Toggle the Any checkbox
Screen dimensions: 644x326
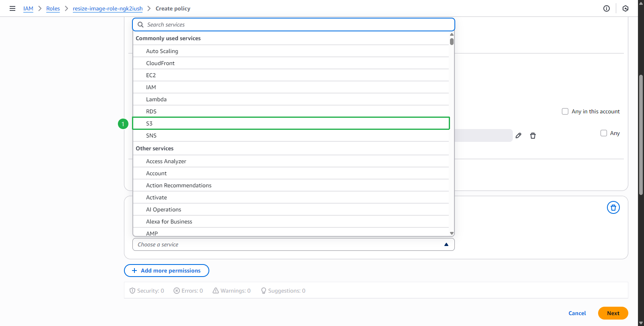604,133
